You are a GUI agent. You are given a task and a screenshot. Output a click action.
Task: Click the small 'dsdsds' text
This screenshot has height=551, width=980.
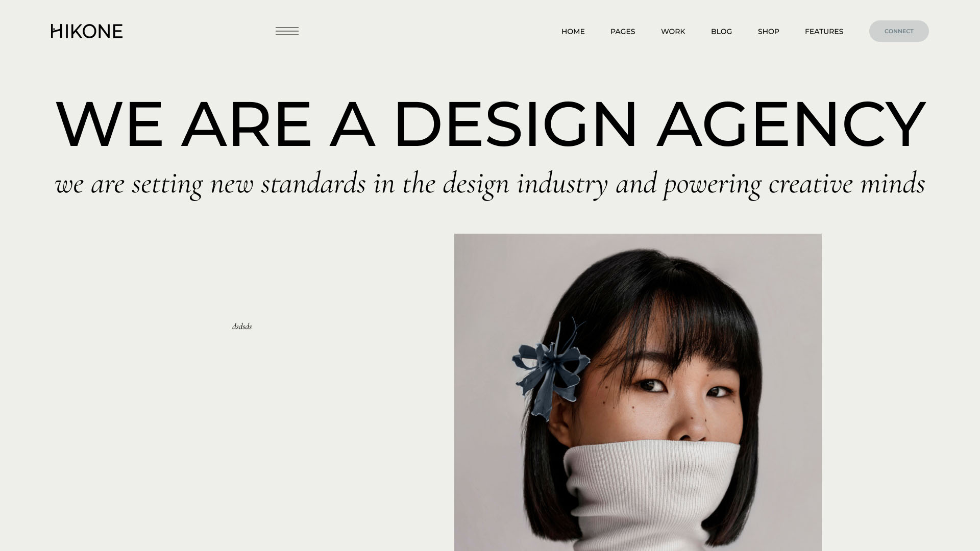coord(242,327)
